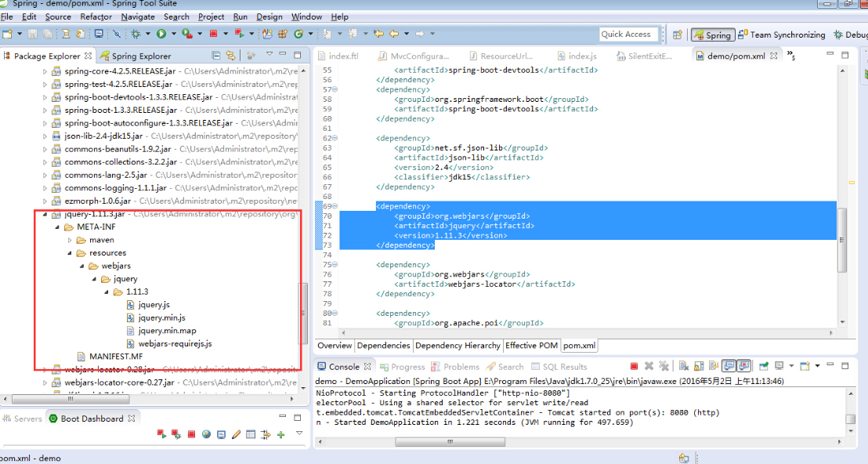868x464 pixels.
Task: Open the Window menu
Action: coord(306,16)
